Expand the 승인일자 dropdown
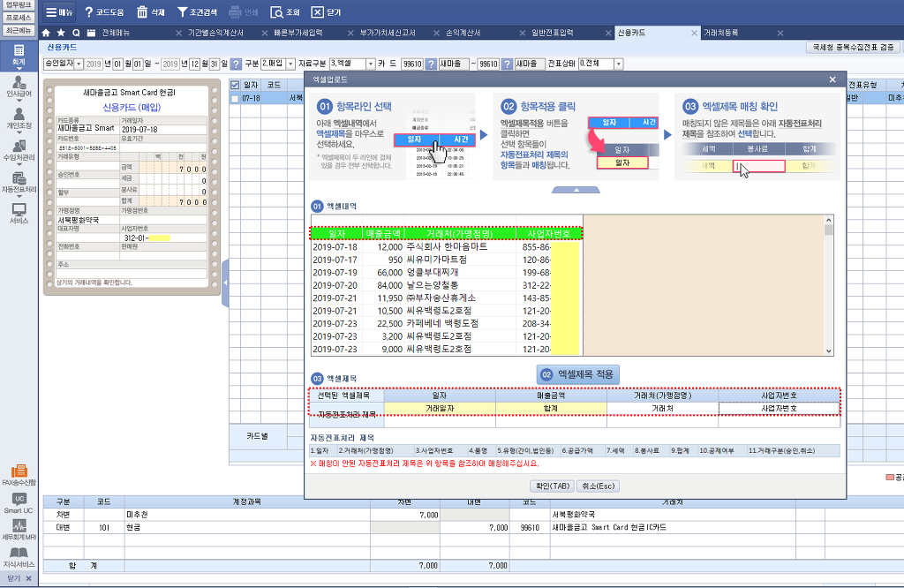904x588 pixels. point(79,64)
